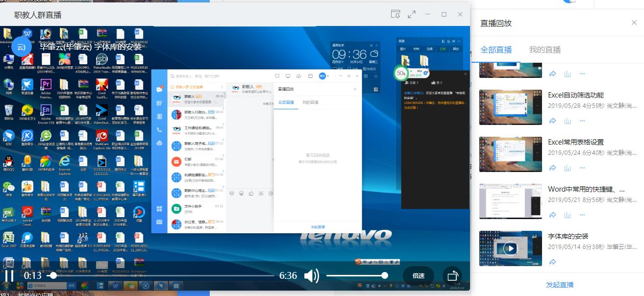Open the 倍速 playback speed menu
Viewport: 644px width, 296px height.
(x=419, y=276)
